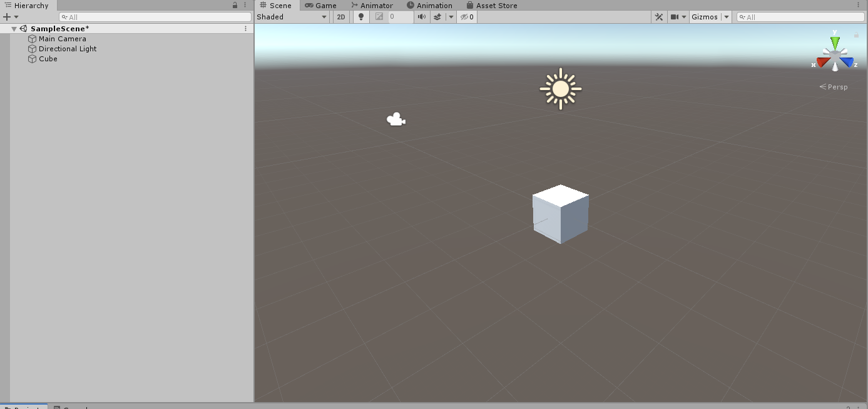
Task: Click the blue Z axis cone on orientation gizmo
Action: [x=847, y=62]
